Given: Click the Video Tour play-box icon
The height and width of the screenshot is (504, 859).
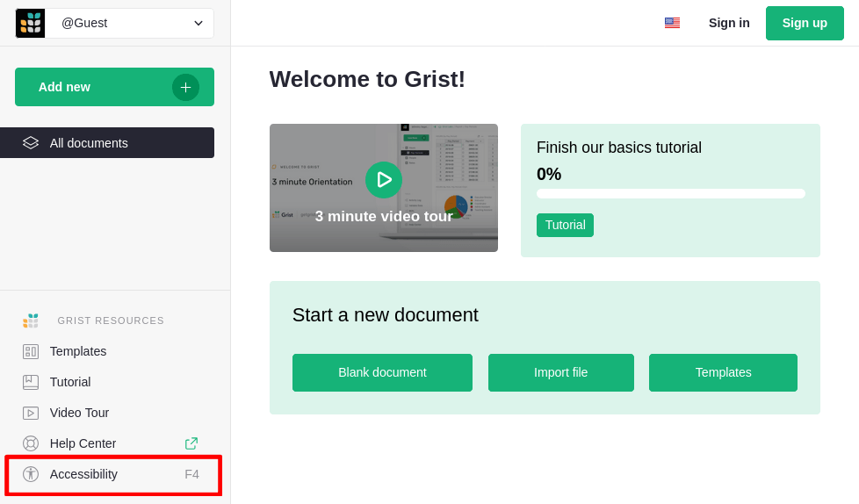Looking at the screenshot, I should coord(31,413).
